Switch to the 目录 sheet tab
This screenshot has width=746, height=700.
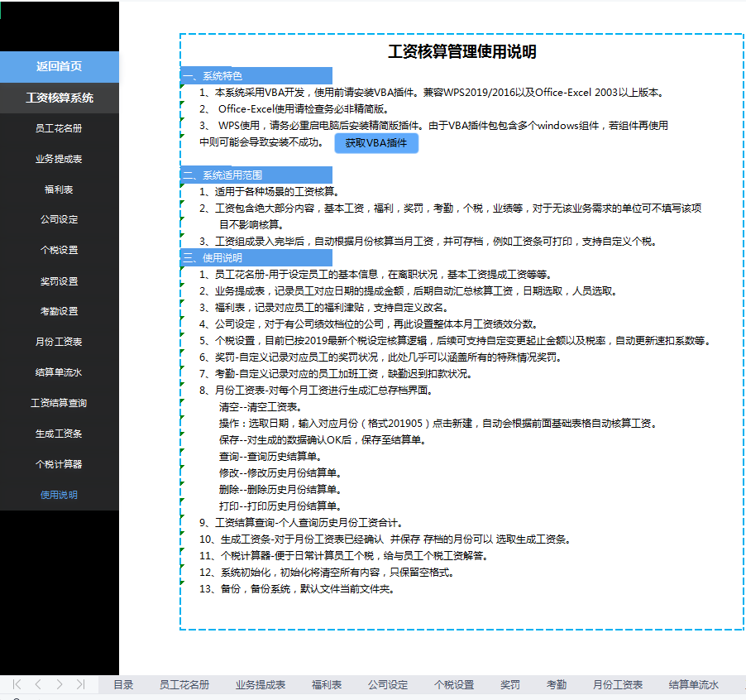(122, 684)
